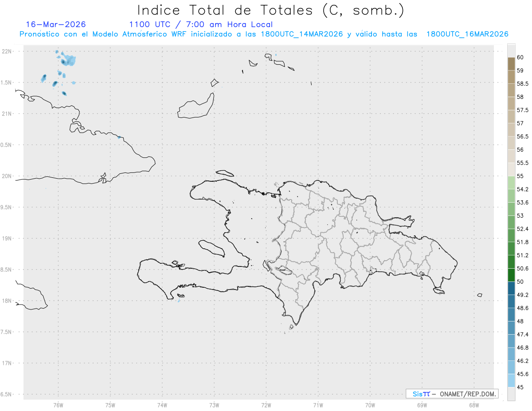The width and height of the screenshot is (532, 411).
Task: Click the '60' value on the color scale
Action: point(520,57)
